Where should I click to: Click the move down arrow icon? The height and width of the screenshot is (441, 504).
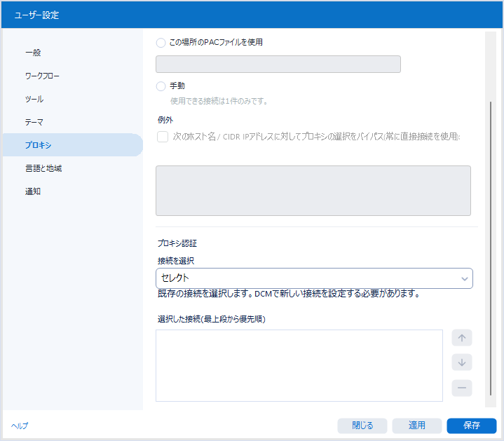(x=461, y=362)
